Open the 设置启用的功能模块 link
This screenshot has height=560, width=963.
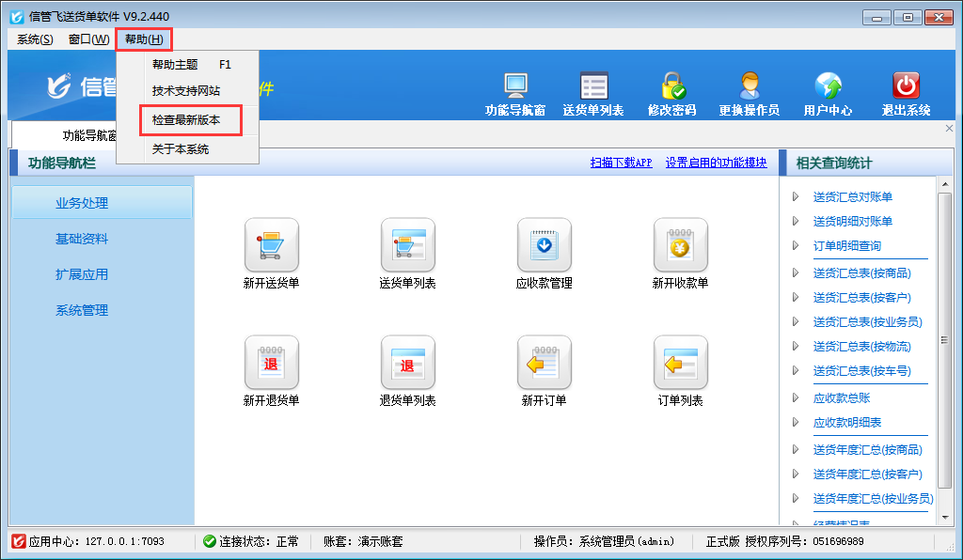click(x=716, y=163)
